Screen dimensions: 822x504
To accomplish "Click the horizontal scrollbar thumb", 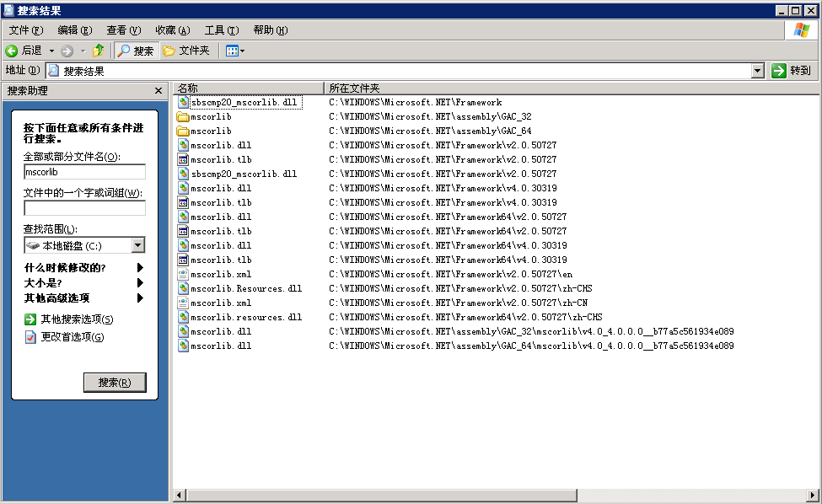I will pos(382,495).
